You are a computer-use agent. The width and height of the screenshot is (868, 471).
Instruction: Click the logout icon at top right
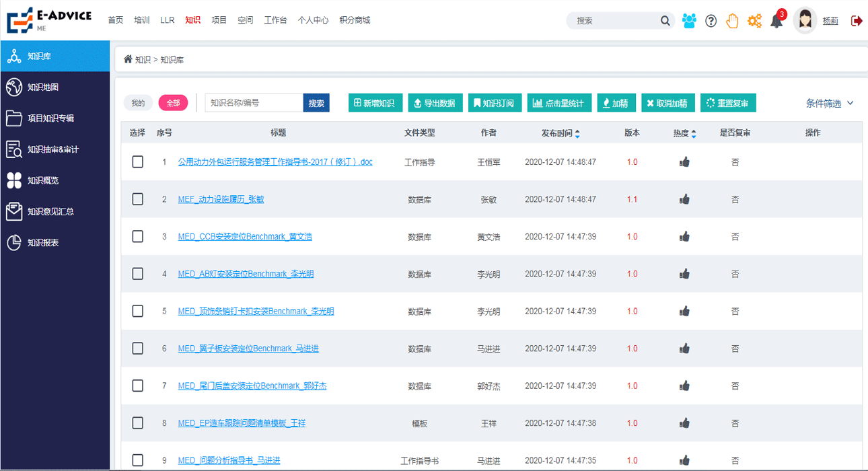click(x=856, y=20)
